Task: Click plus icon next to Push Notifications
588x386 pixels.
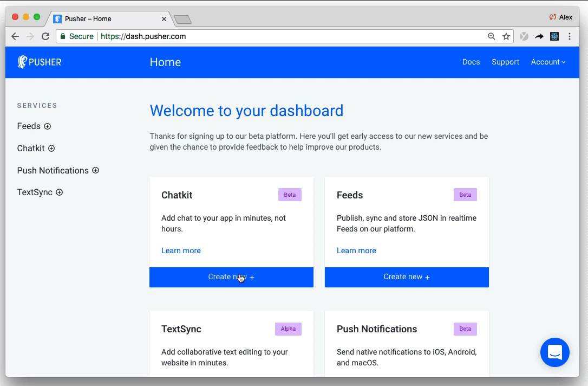Action: point(96,170)
